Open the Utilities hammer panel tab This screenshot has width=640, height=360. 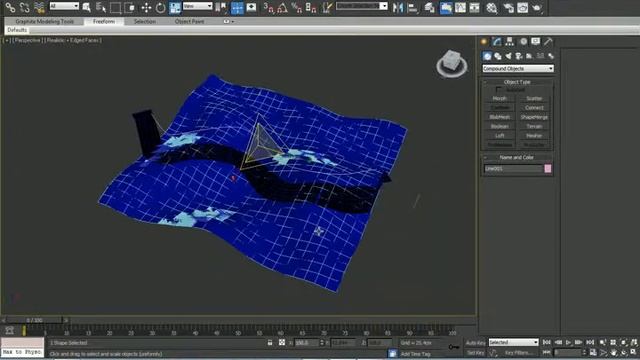(x=548, y=41)
